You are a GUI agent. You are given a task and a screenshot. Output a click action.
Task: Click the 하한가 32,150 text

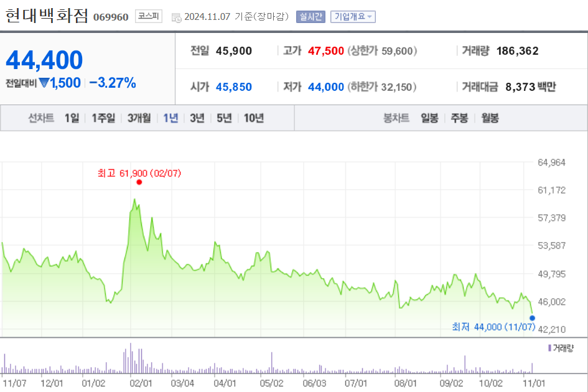tap(382, 86)
